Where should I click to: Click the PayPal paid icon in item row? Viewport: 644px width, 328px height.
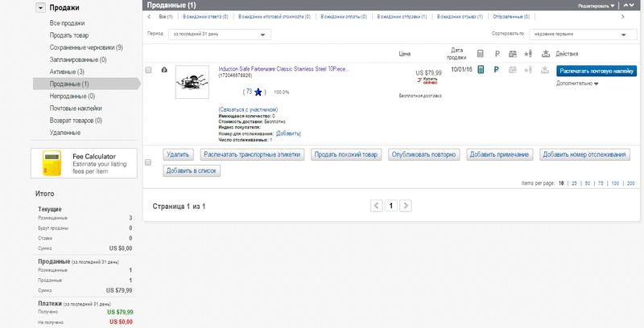pos(497,70)
